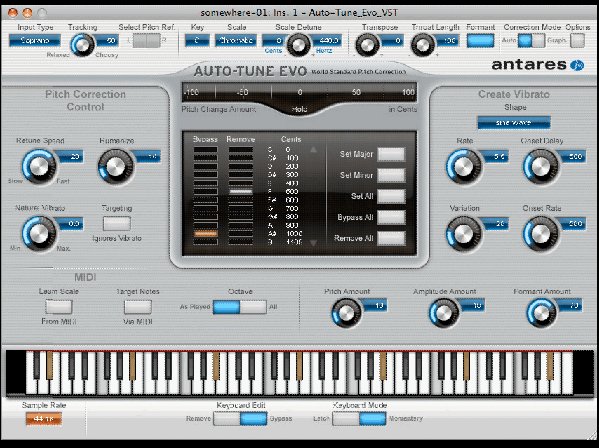Click the Antares logo icon
The height and width of the screenshot is (448, 599).
pos(577,65)
